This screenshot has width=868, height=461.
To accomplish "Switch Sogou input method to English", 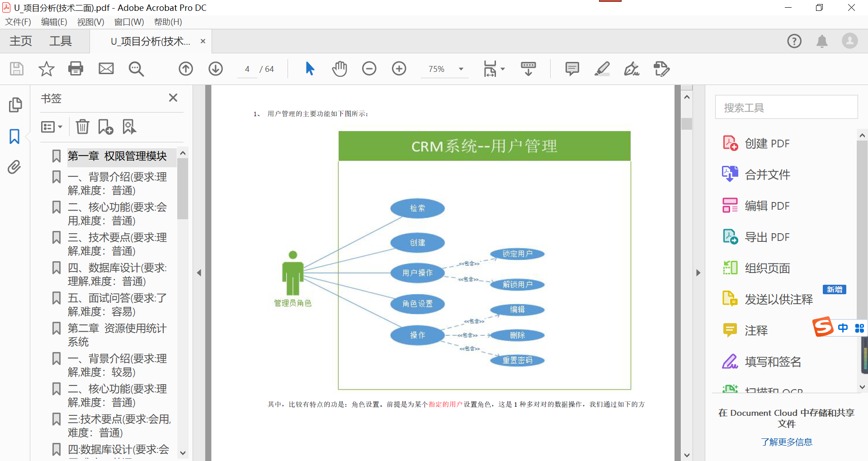I will pos(843,328).
